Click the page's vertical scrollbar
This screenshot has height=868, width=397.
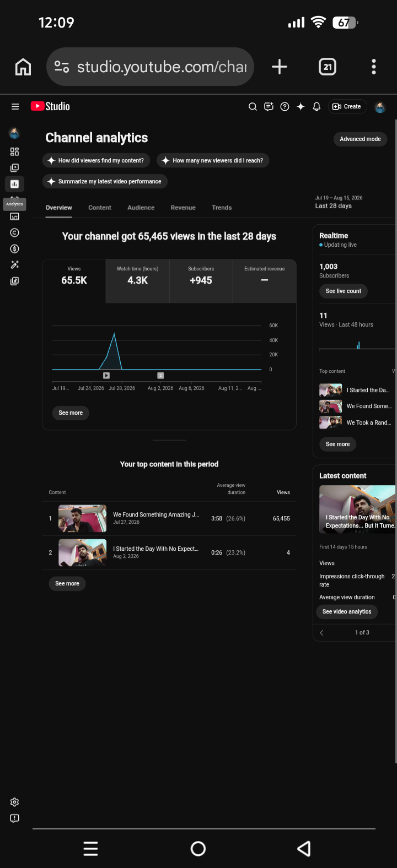tap(395, 441)
